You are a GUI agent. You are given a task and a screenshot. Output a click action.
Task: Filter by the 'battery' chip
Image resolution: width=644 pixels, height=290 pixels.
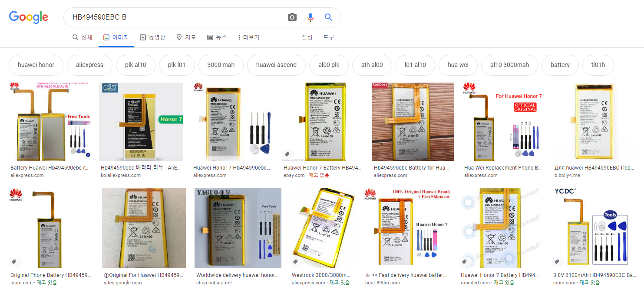pos(560,65)
